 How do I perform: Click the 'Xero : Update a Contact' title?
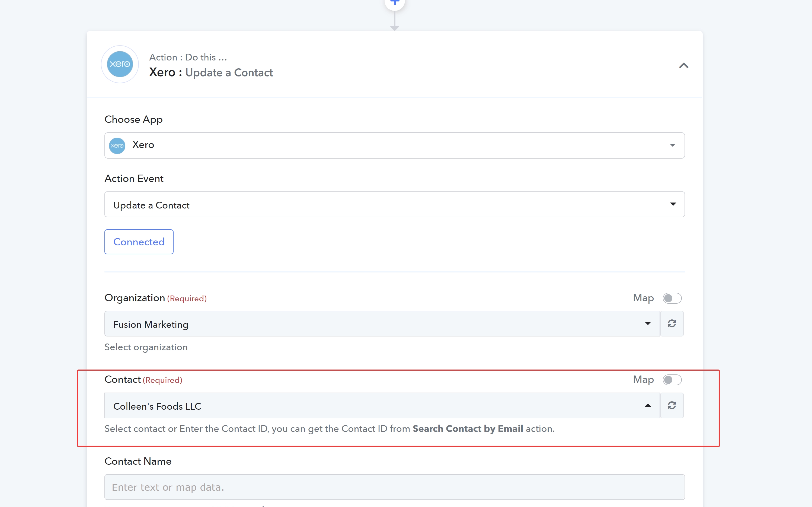[x=211, y=72]
